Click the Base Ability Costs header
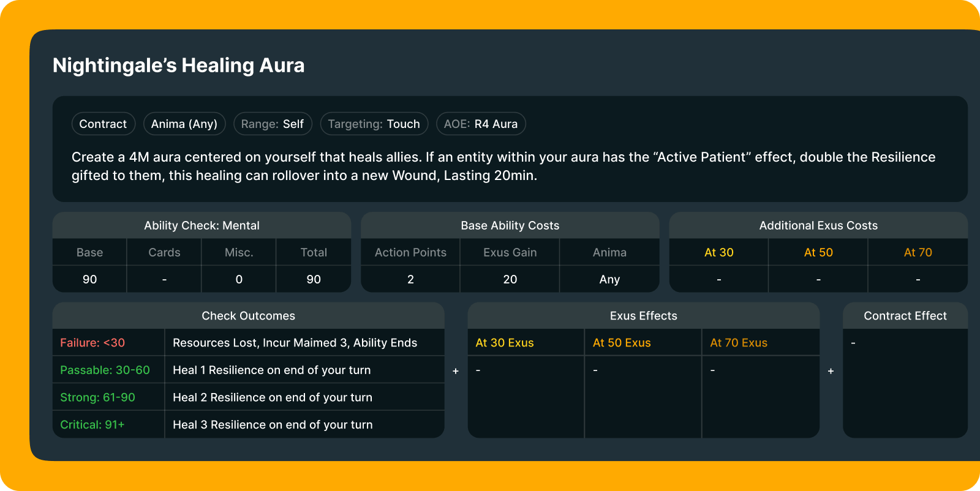 (510, 225)
